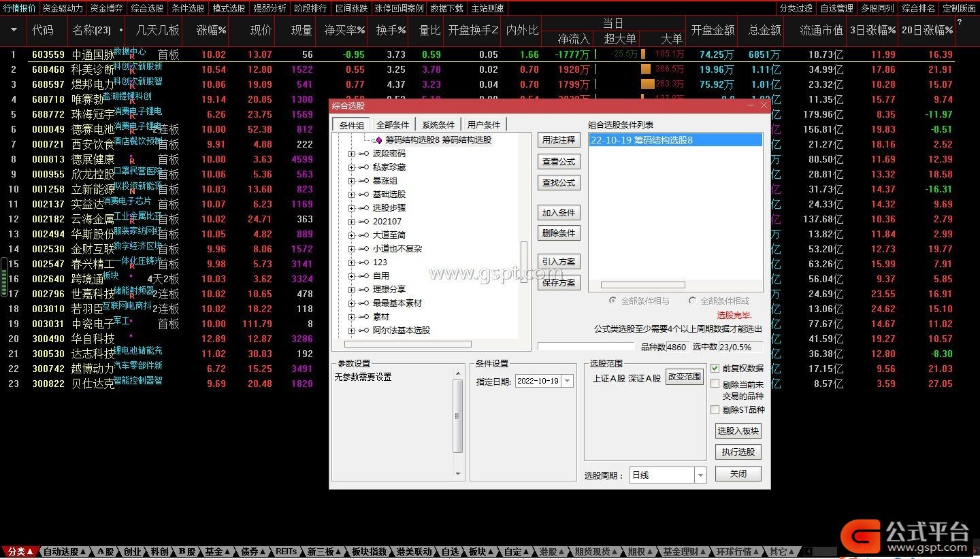
Task: Switch to the 板块指数 bottom tab
Action: [370, 552]
